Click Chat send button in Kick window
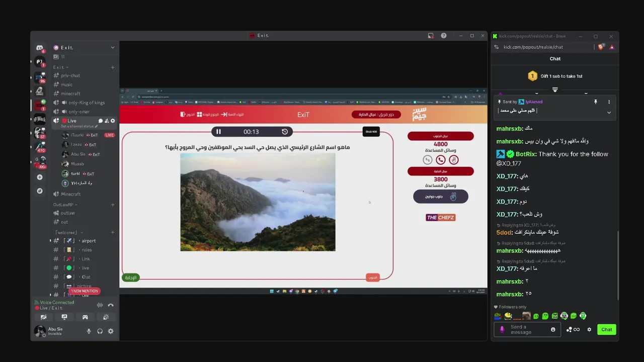The width and height of the screenshot is (644, 362). (606, 330)
